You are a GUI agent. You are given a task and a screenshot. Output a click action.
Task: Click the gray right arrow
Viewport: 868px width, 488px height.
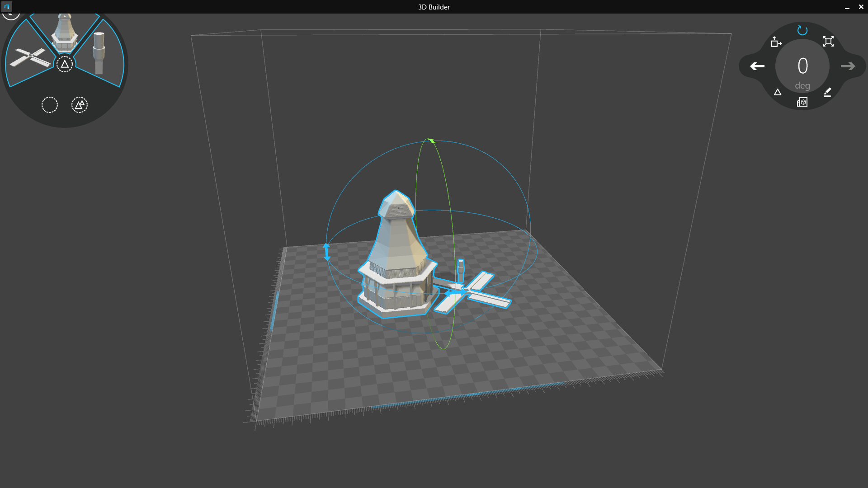point(848,66)
